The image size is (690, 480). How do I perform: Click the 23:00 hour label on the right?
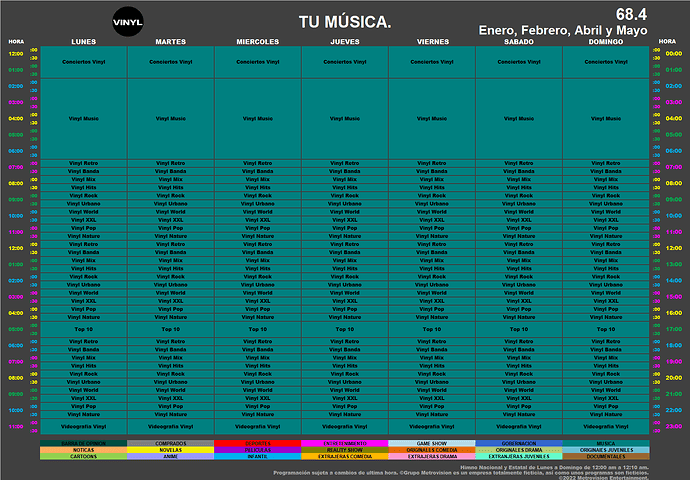pyautogui.click(x=673, y=426)
